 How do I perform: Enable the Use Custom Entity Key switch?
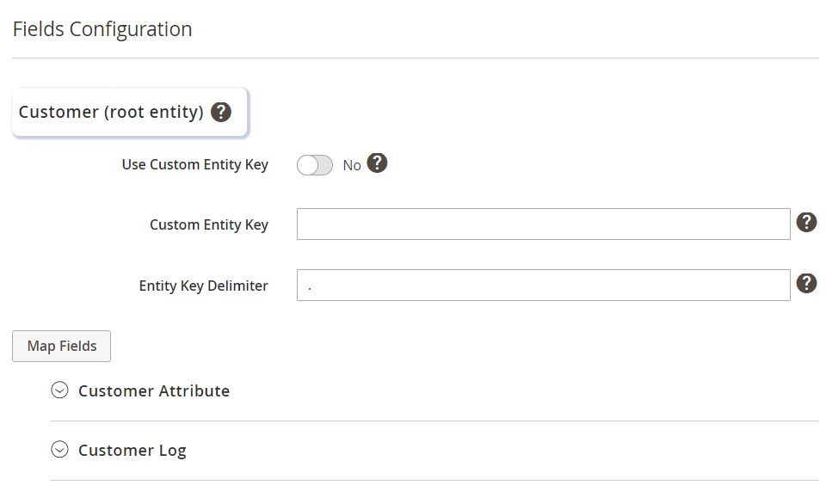pyautogui.click(x=315, y=165)
